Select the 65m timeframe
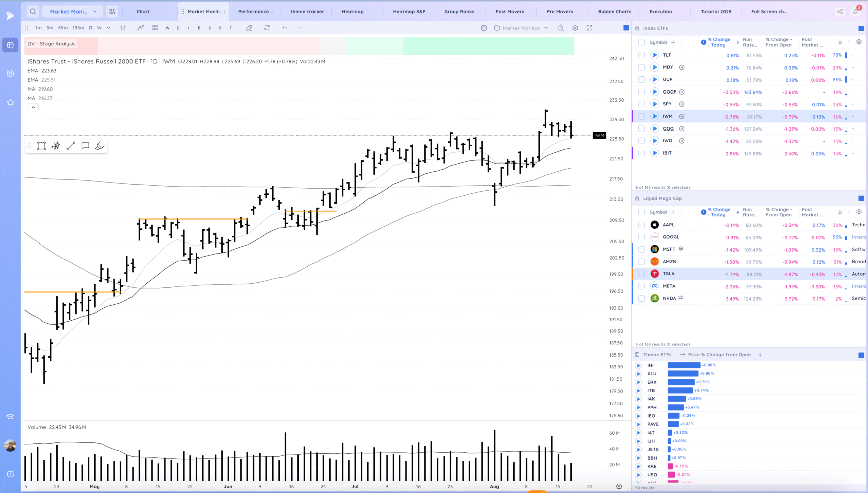 (x=63, y=28)
